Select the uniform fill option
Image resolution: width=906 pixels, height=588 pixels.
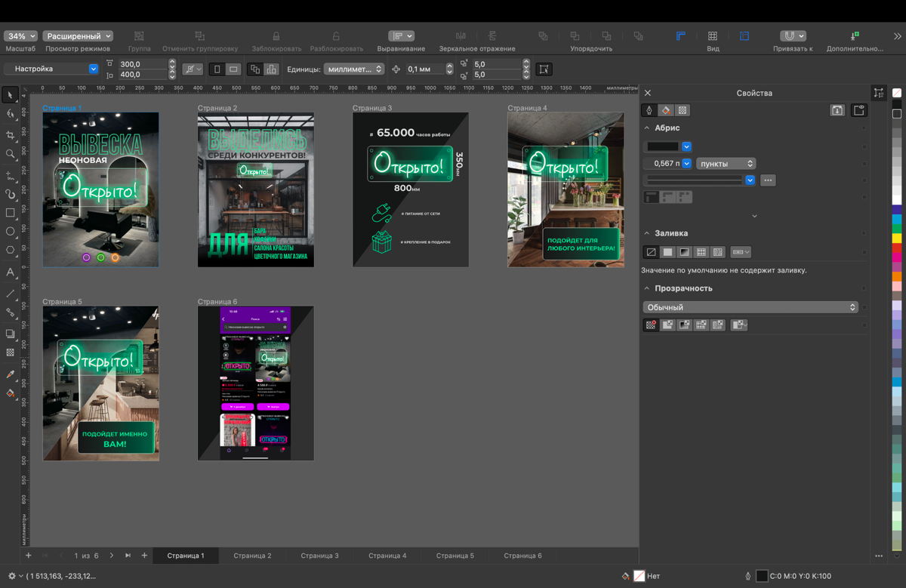(x=667, y=252)
